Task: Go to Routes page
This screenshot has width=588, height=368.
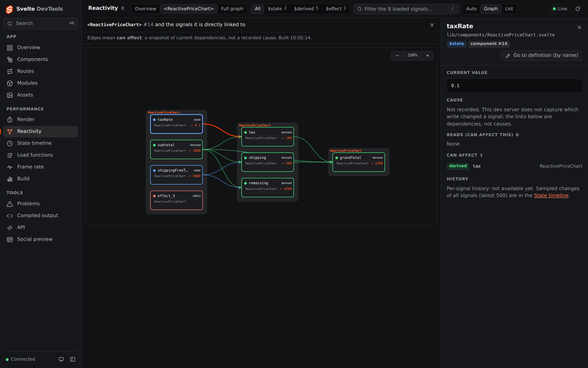Action: coord(41,71)
